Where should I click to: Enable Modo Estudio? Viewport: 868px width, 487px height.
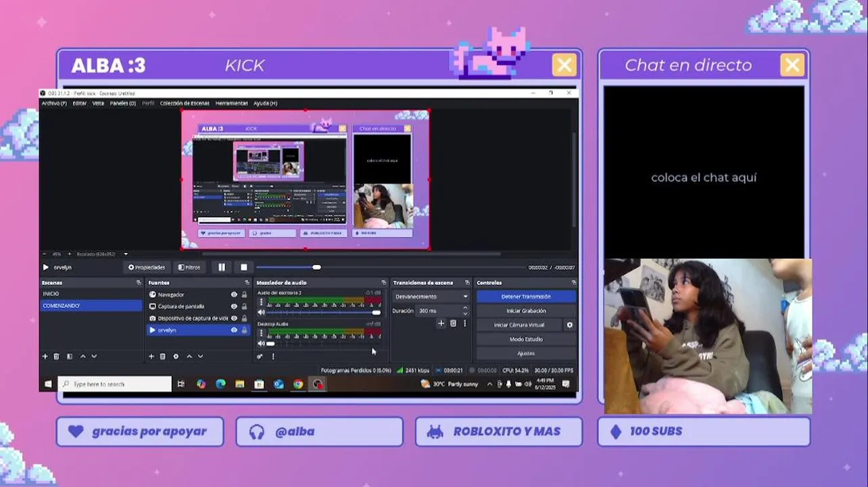[526, 339]
